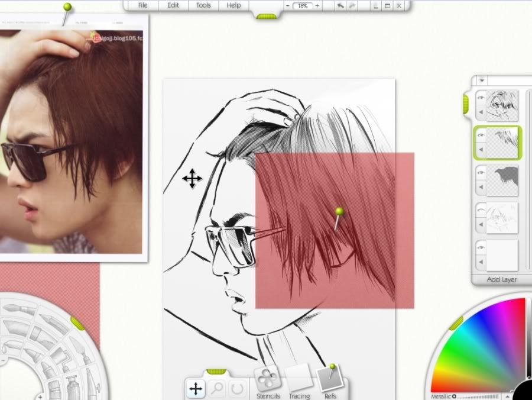Select the faint sketch layer thumbnail
This screenshot has width=532, height=400.
(x=502, y=218)
